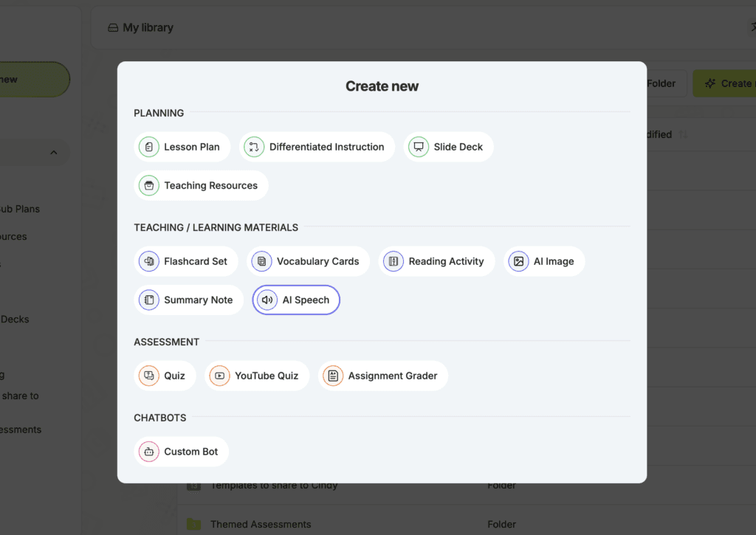Choose Differentiated Instruction label

(327, 147)
